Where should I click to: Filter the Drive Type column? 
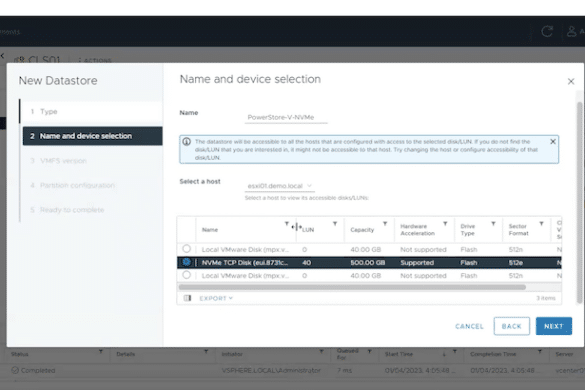click(493, 224)
